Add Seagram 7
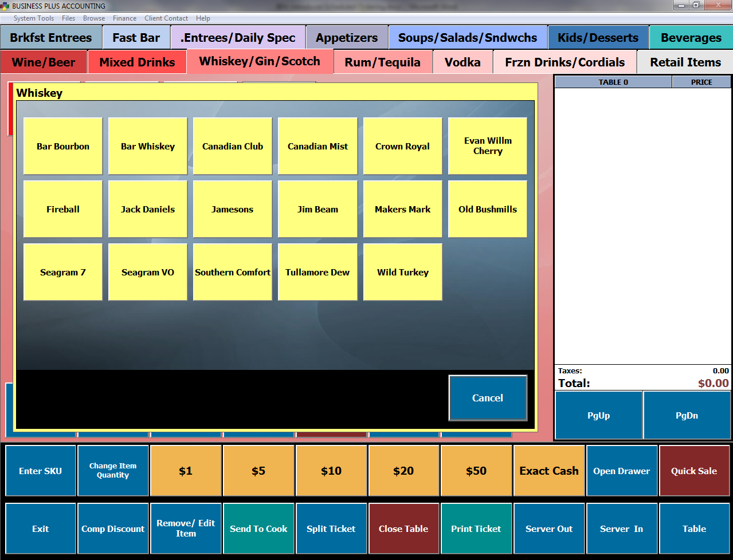Viewport: 733px width, 560px height. 63,272
